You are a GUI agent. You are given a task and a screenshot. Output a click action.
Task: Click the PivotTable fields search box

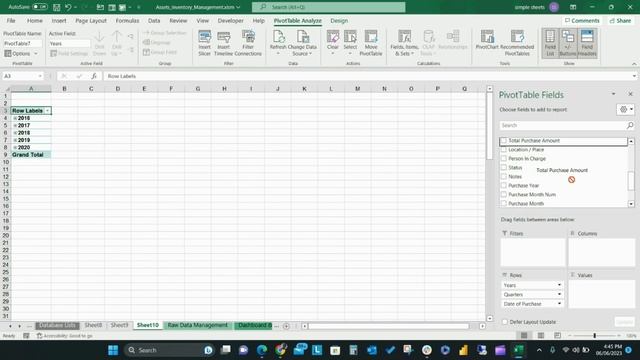562,125
